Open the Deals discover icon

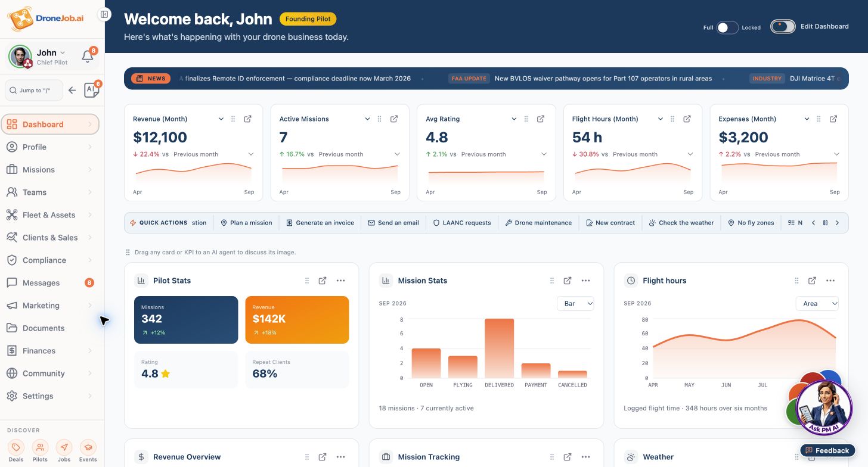coord(16,447)
